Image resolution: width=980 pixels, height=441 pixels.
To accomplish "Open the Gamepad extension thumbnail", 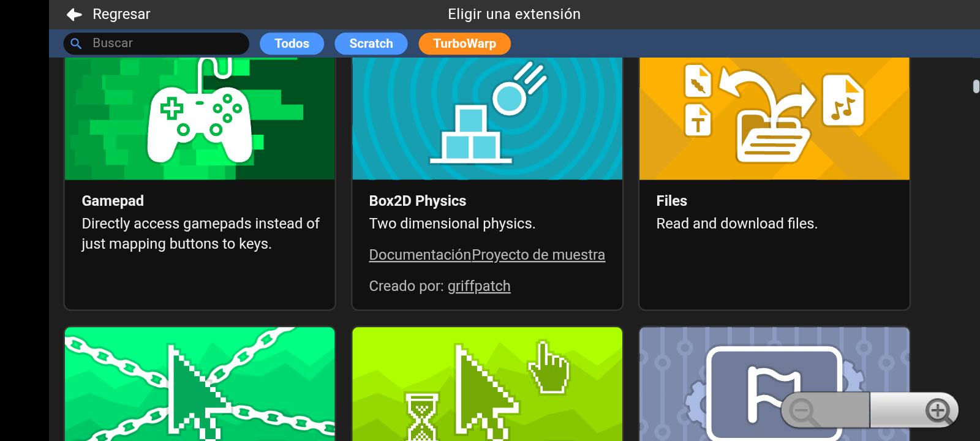I will tap(200, 118).
